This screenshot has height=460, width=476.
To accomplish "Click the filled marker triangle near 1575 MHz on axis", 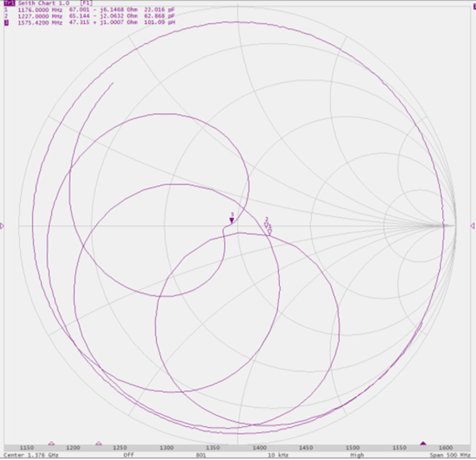I will click(423, 444).
